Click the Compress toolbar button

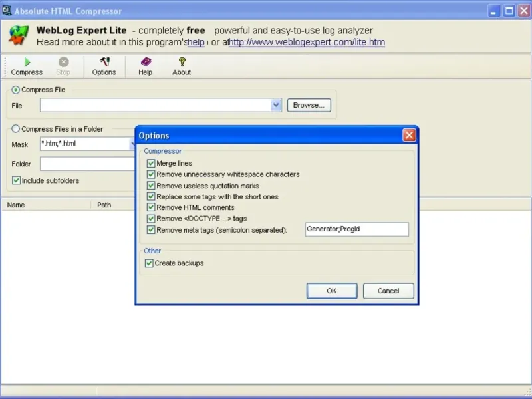pos(27,66)
